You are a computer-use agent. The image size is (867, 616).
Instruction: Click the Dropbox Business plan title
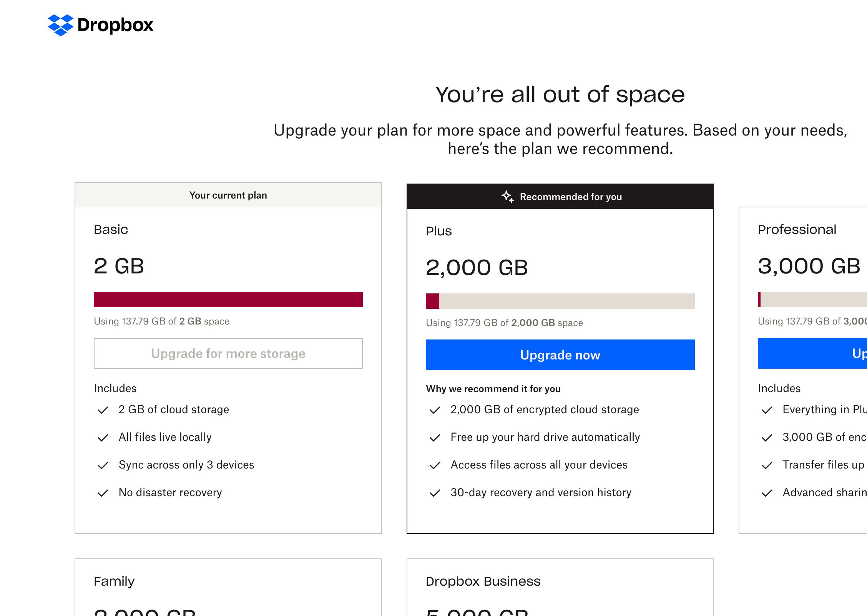pos(483,581)
